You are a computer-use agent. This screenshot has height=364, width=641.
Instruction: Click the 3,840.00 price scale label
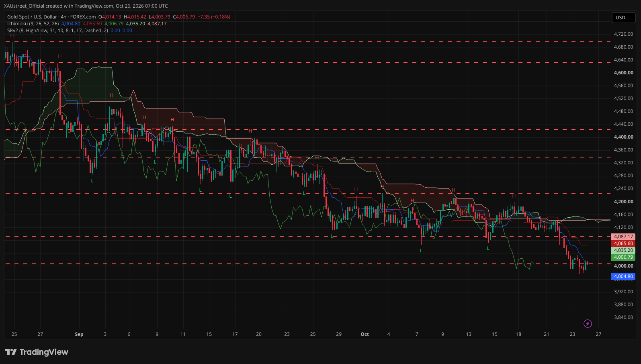(x=623, y=317)
